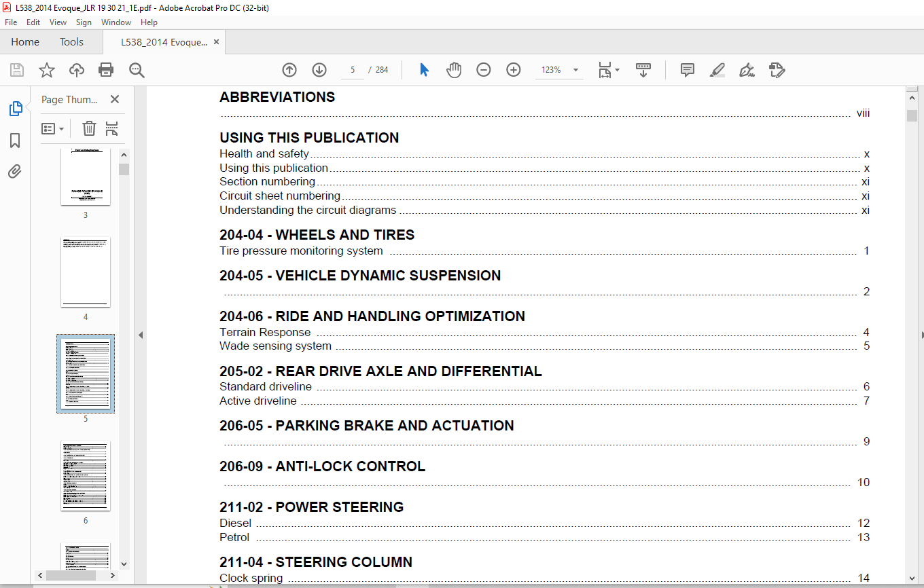Star the document as favorite
The width and height of the screenshot is (924, 588).
point(46,70)
